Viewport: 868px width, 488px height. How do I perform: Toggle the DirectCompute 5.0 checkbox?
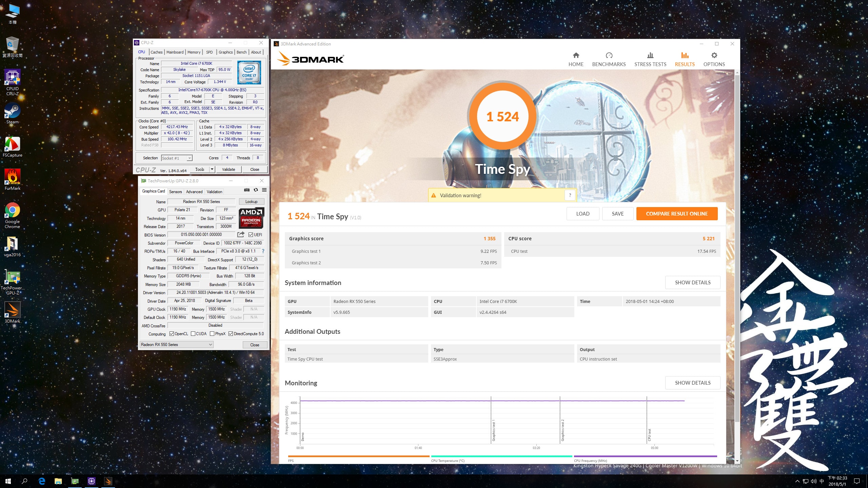click(231, 334)
